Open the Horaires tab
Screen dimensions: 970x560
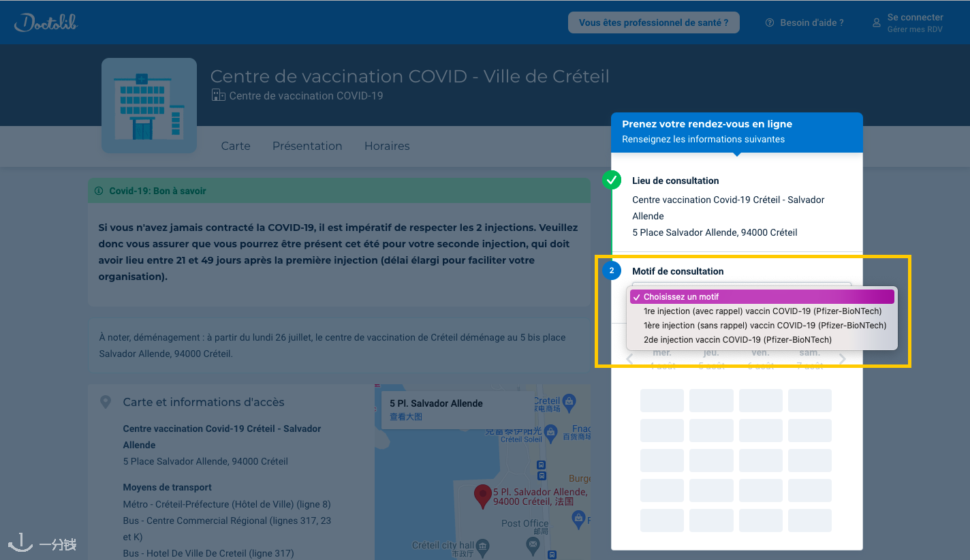click(x=387, y=146)
